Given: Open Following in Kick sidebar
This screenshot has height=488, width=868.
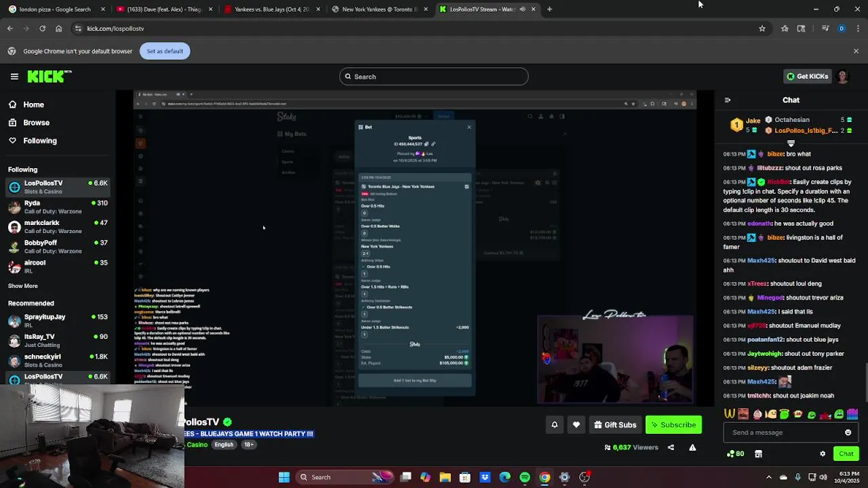Looking at the screenshot, I should (40, 140).
